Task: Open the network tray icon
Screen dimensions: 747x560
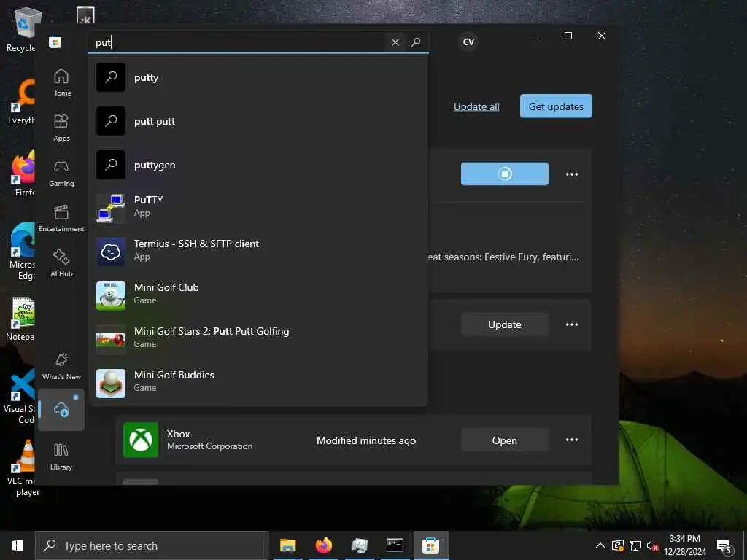Action: (635, 545)
